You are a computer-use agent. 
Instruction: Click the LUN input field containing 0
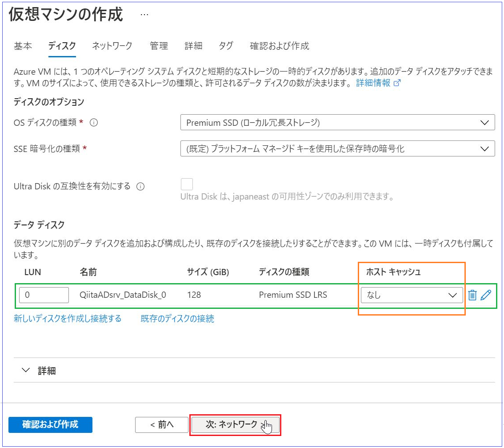(44, 295)
